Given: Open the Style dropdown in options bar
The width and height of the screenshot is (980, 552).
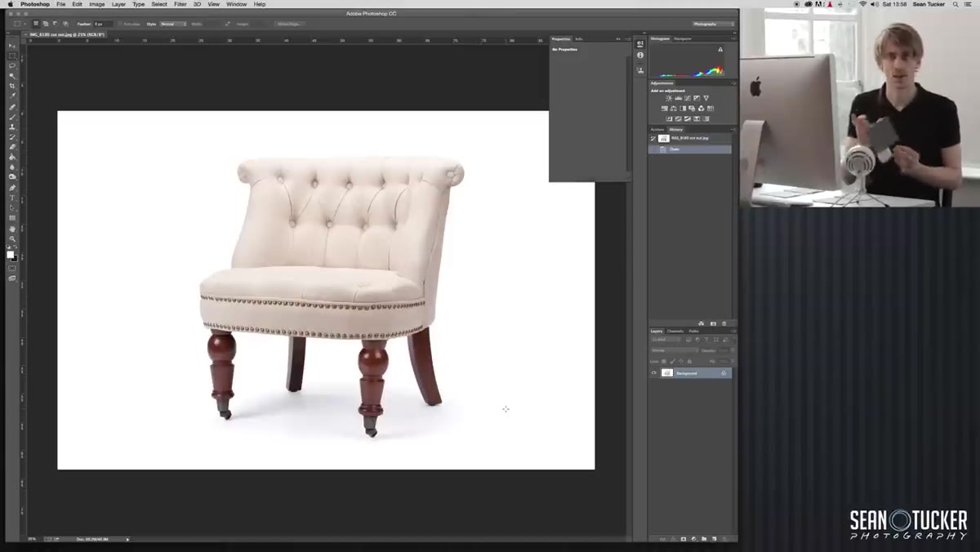Looking at the screenshot, I should [173, 24].
